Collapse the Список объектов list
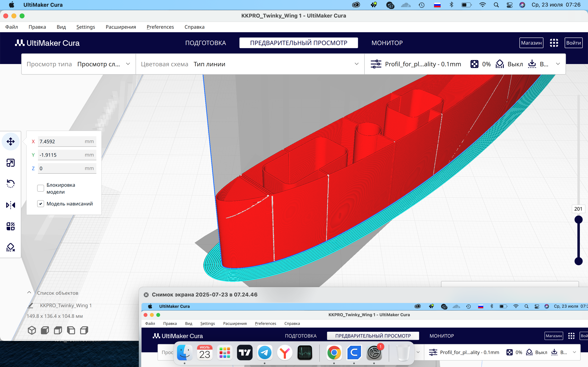588x367 pixels. point(29,293)
